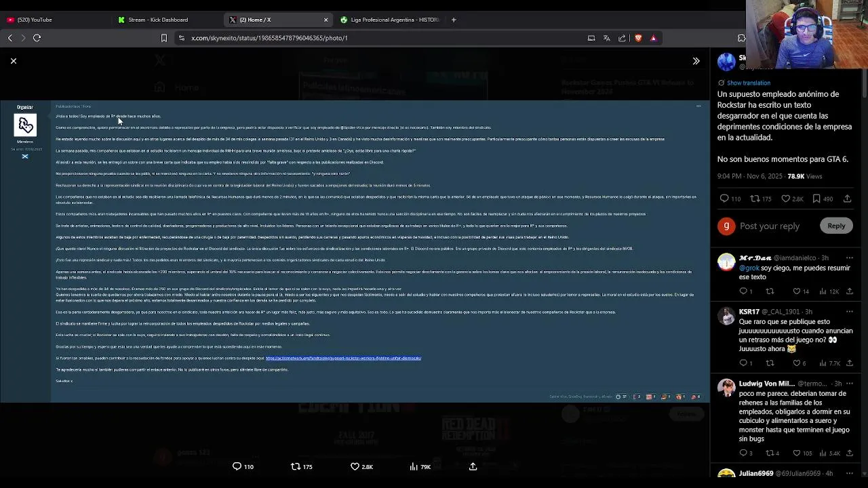Click repost icon under photo showing 175

point(301,466)
